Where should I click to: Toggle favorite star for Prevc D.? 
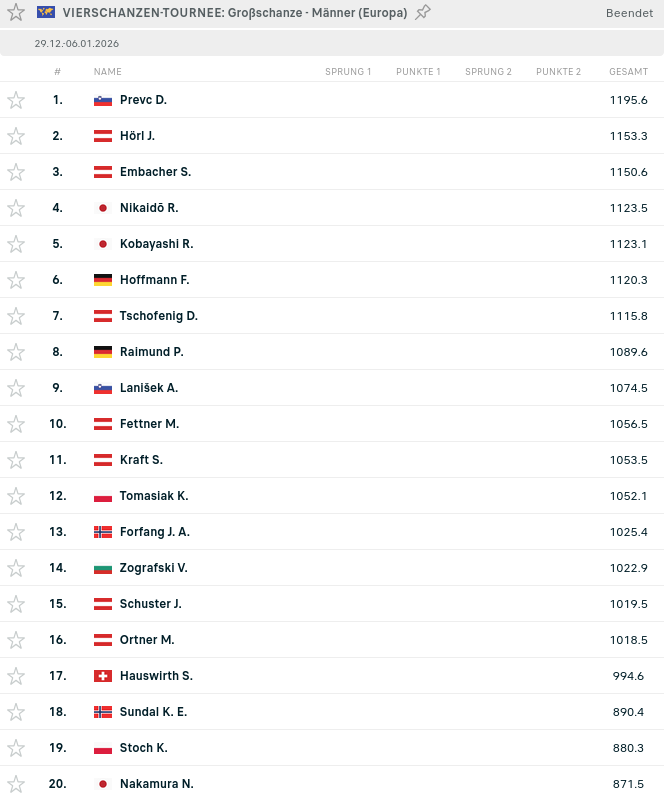(x=16, y=100)
